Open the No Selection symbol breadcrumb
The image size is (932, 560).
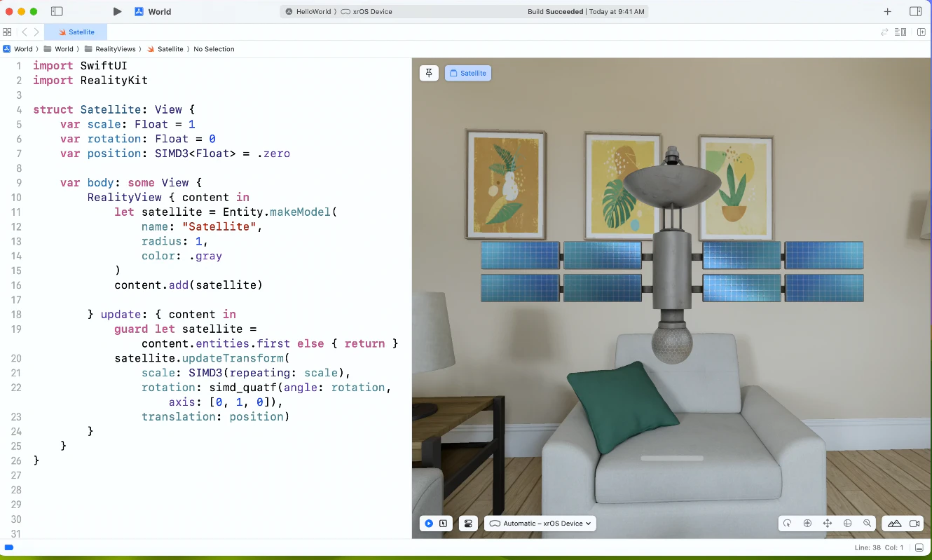214,49
